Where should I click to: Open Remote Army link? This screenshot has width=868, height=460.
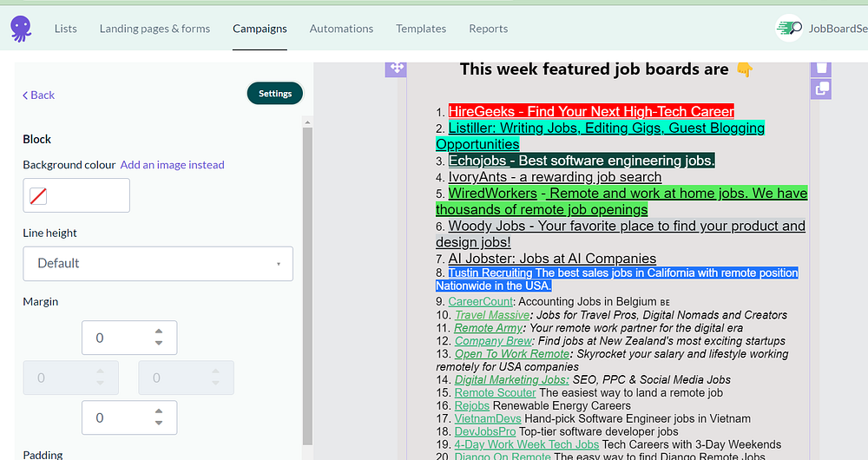488,328
